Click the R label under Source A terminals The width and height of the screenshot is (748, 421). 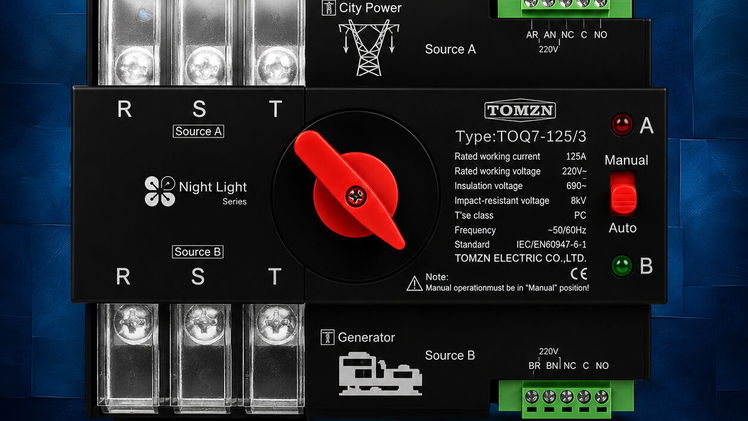click(125, 109)
